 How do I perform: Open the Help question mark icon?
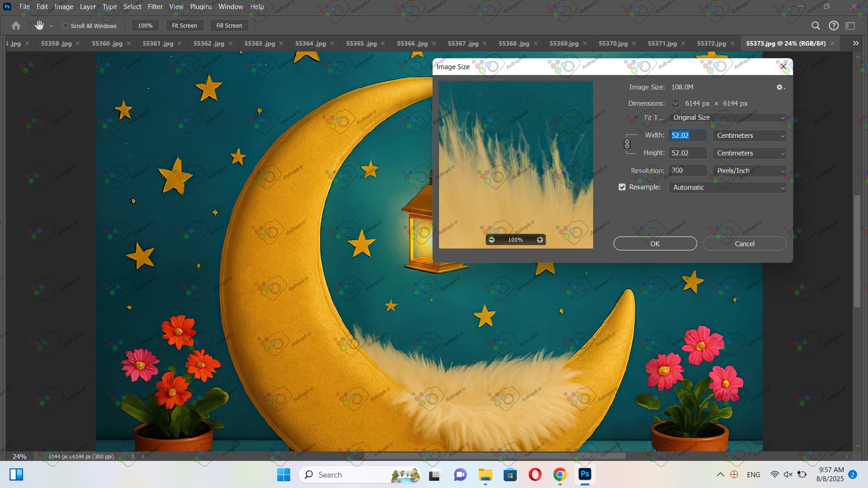pos(834,26)
